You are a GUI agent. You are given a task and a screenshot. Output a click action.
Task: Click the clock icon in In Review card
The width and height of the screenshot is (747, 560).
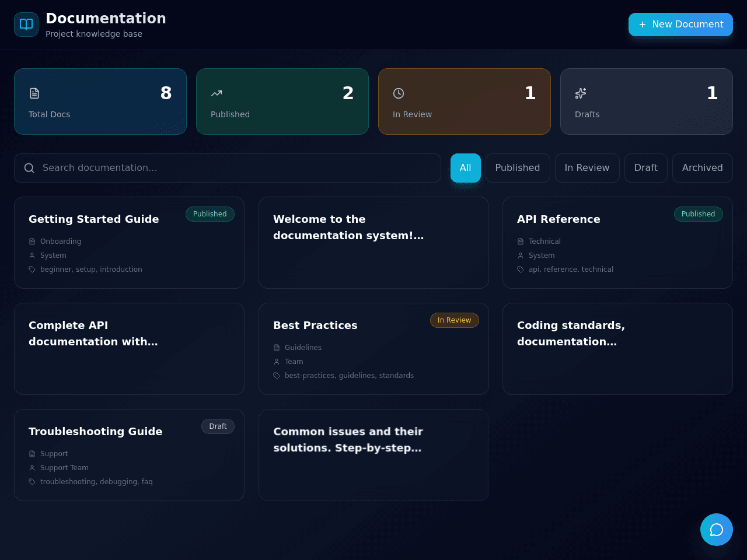click(399, 93)
